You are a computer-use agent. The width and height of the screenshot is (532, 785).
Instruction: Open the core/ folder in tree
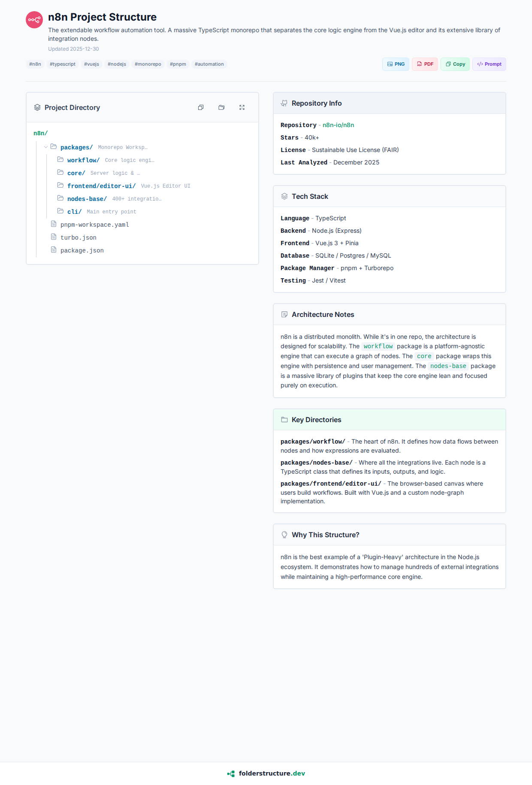[x=76, y=173]
